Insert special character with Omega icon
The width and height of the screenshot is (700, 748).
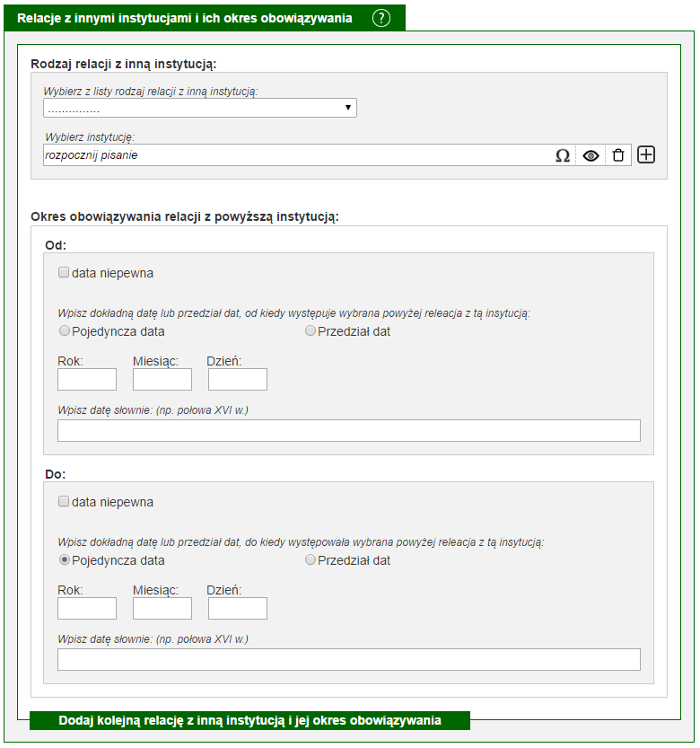tap(563, 155)
